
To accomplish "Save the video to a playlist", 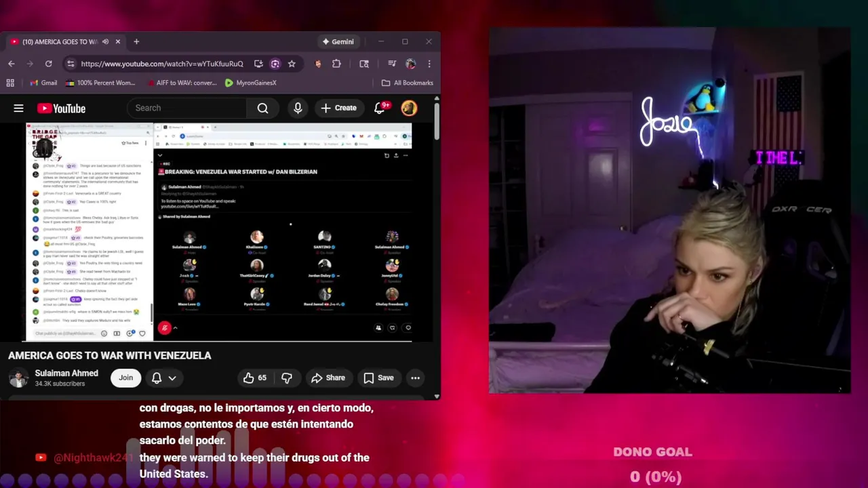I will tap(378, 378).
